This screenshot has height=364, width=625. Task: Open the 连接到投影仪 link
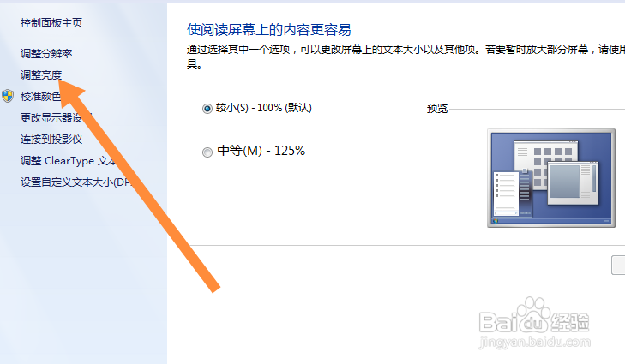pyautogui.click(x=51, y=140)
